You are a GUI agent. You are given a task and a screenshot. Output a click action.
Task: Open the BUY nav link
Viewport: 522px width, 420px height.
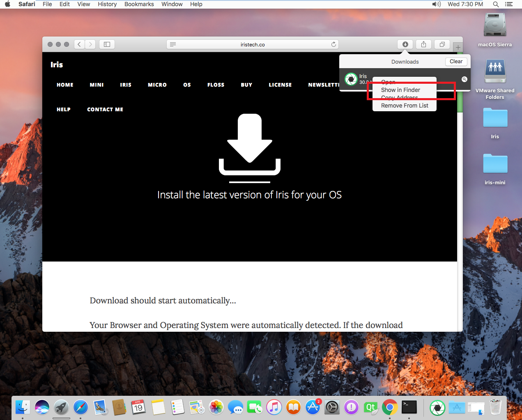(x=246, y=85)
